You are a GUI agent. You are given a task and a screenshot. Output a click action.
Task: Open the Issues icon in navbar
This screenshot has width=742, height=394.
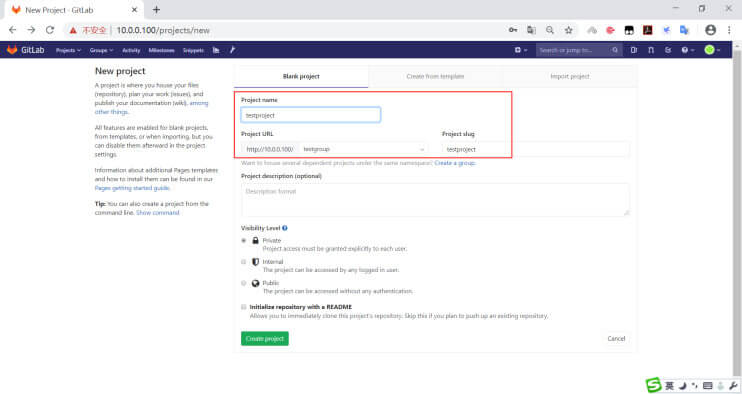[634, 50]
